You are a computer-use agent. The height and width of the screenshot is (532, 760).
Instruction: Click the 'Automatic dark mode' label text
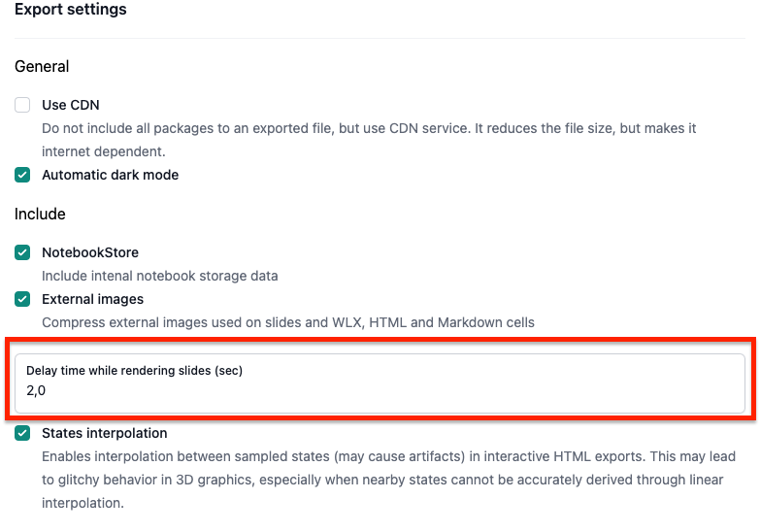[110, 175]
